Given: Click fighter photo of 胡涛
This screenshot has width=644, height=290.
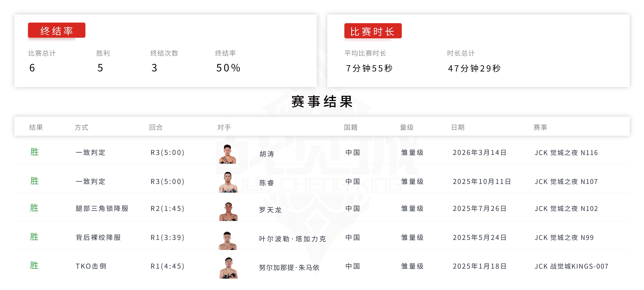Looking at the screenshot, I should click(x=228, y=154).
